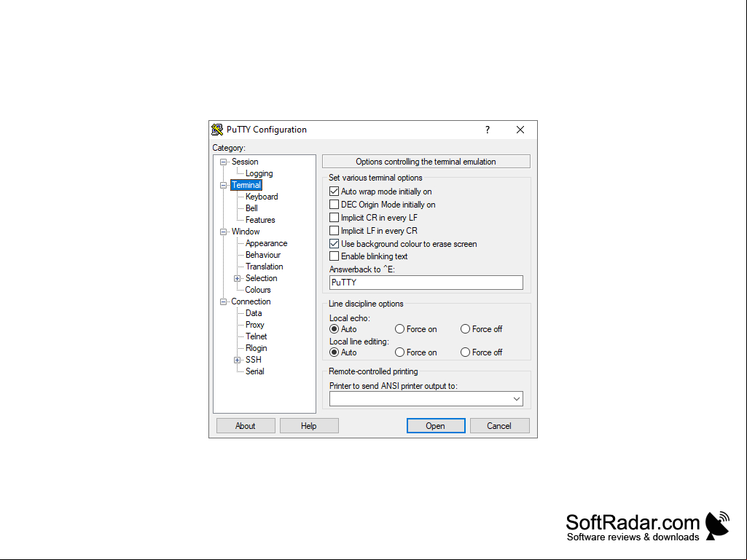Image resolution: width=747 pixels, height=560 pixels.
Task: Click the question mark help button
Action: [488, 130]
